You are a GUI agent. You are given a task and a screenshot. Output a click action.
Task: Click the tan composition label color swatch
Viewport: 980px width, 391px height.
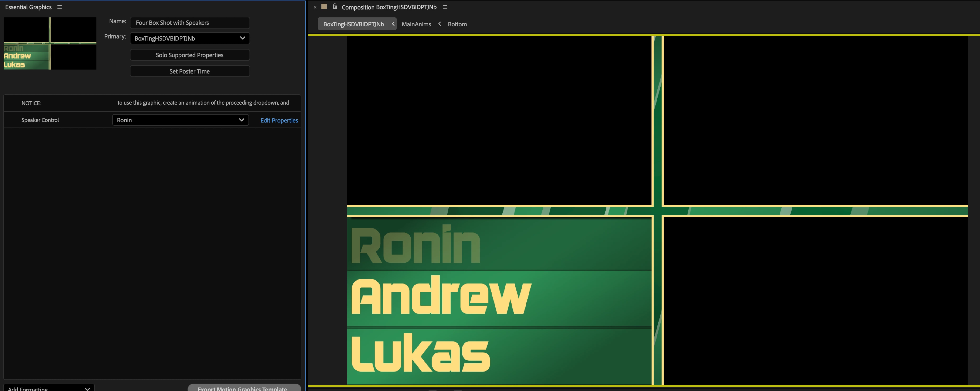pos(324,7)
